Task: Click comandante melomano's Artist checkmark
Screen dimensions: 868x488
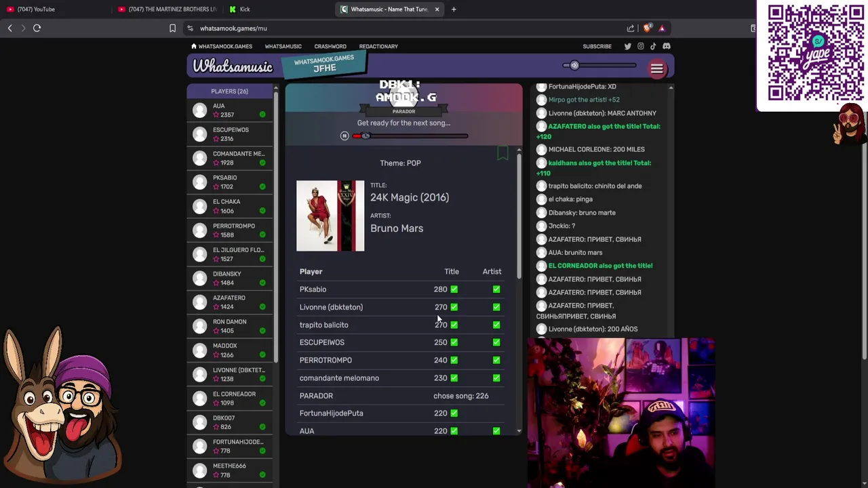Action: point(496,378)
